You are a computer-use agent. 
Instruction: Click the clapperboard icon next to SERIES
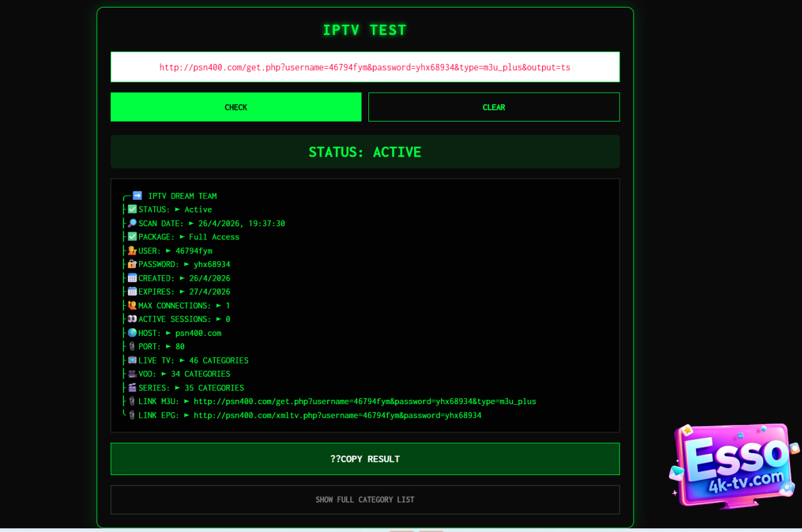pos(132,387)
